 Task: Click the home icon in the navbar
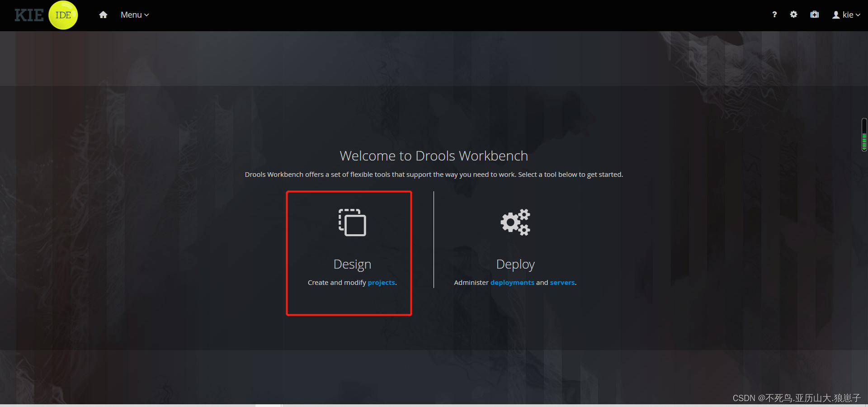pos(103,14)
